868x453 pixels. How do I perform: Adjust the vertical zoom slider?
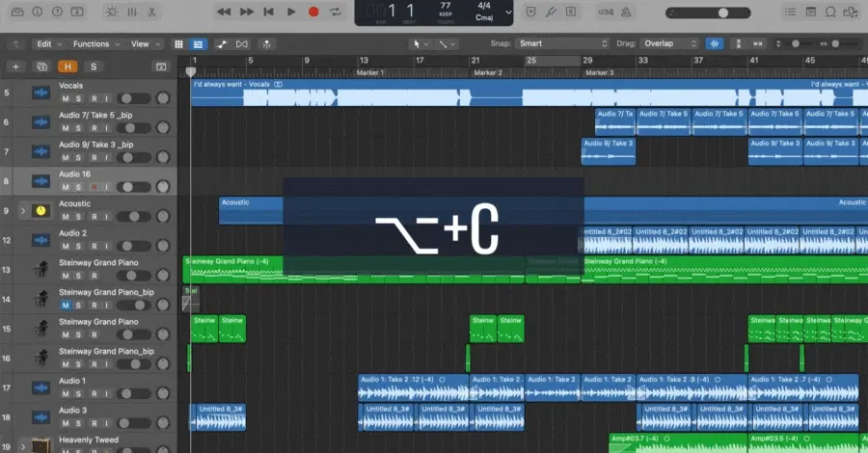796,43
